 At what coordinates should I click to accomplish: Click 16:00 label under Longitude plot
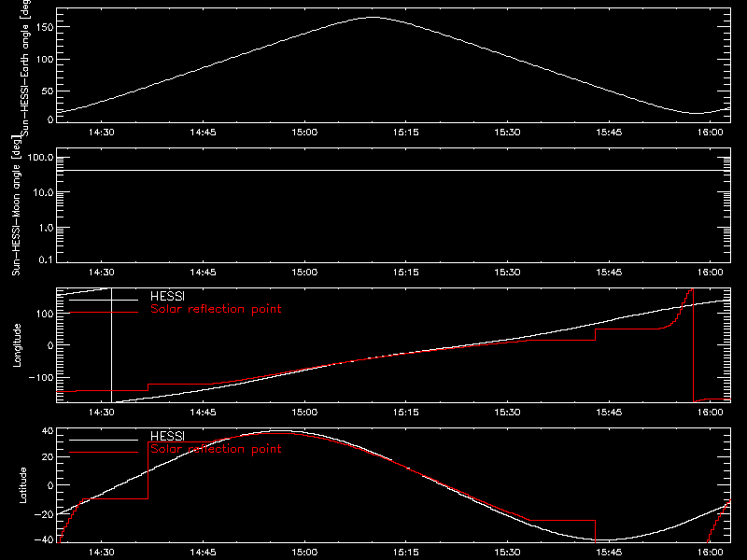point(711,413)
